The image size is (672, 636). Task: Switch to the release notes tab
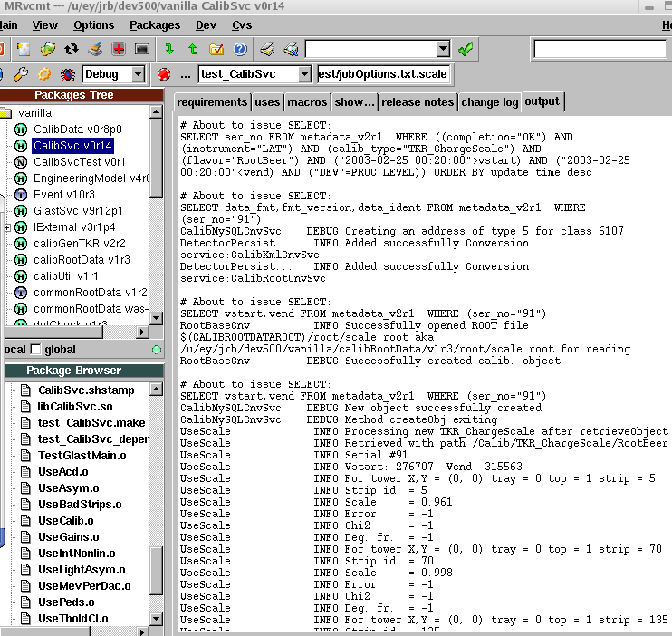coord(418,102)
